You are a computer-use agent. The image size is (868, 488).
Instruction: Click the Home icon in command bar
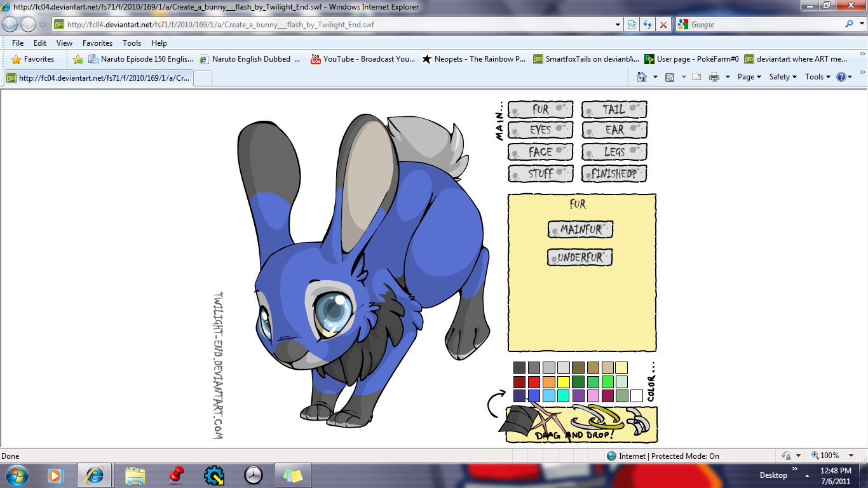pyautogui.click(x=641, y=77)
